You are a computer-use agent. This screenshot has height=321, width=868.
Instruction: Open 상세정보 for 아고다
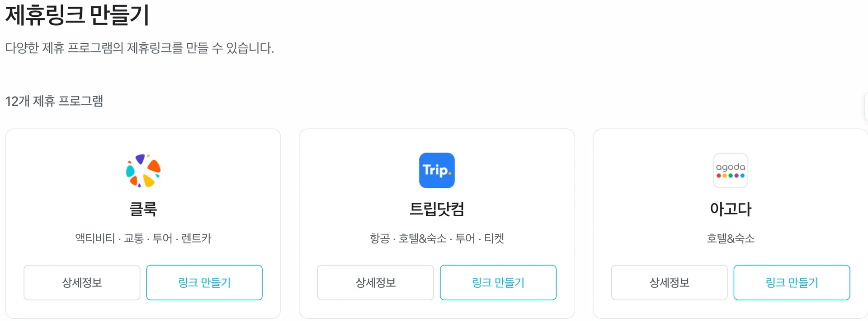[669, 282]
